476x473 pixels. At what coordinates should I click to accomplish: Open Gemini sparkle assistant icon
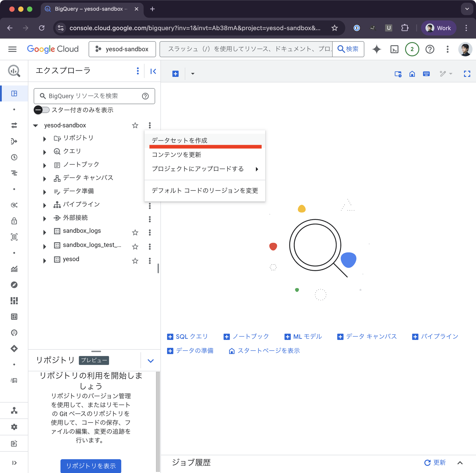click(377, 49)
